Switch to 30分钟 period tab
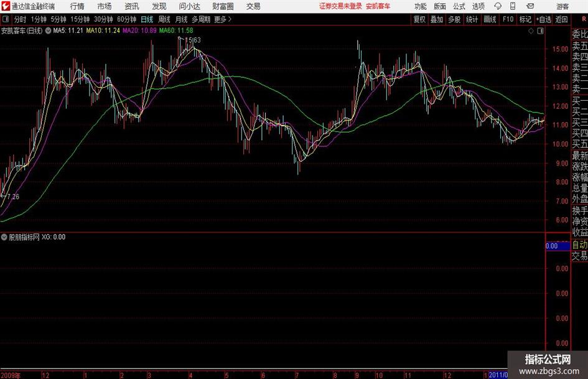The height and width of the screenshot is (379, 588). point(103,19)
